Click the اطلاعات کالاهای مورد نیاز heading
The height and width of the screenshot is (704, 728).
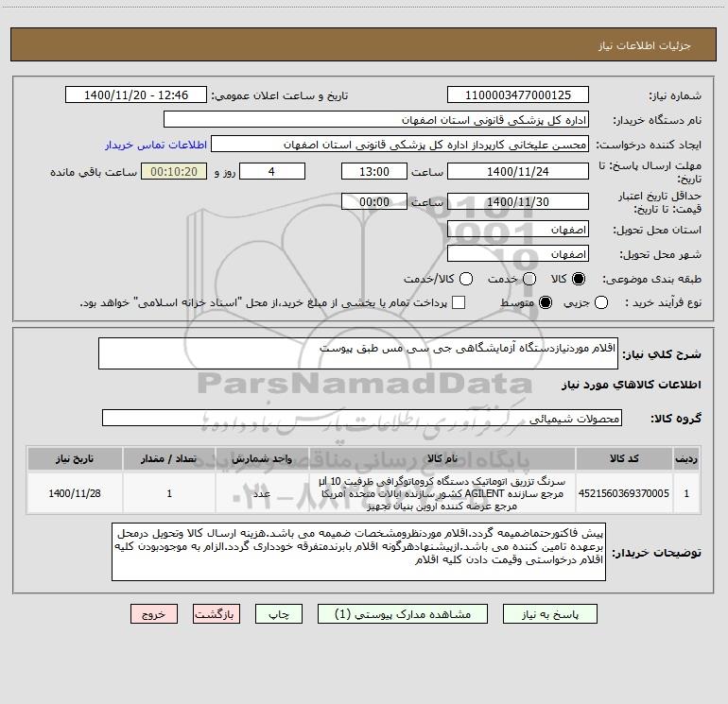point(631,385)
